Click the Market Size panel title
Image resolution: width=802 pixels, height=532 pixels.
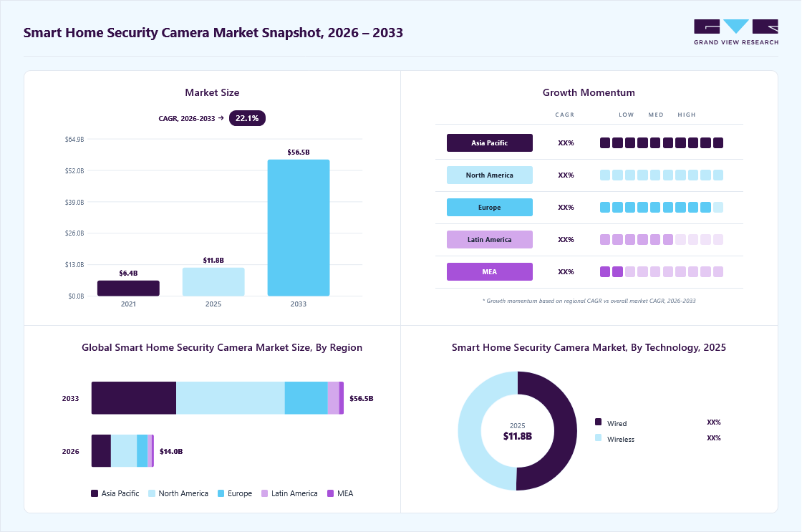212,92
